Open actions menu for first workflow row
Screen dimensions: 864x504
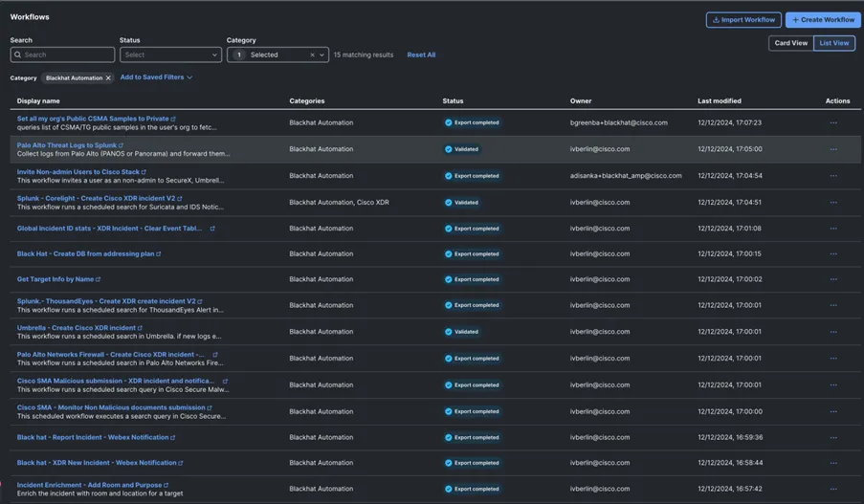click(x=833, y=122)
